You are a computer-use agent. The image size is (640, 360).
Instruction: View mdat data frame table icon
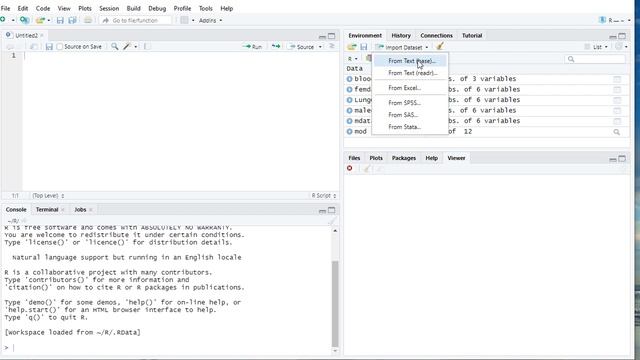(x=617, y=121)
